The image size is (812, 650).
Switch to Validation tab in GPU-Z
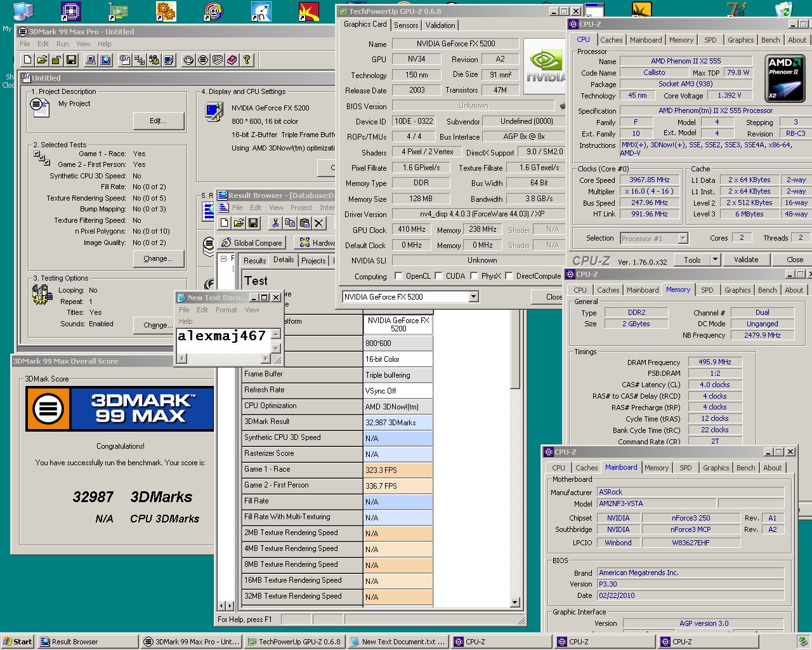[440, 25]
